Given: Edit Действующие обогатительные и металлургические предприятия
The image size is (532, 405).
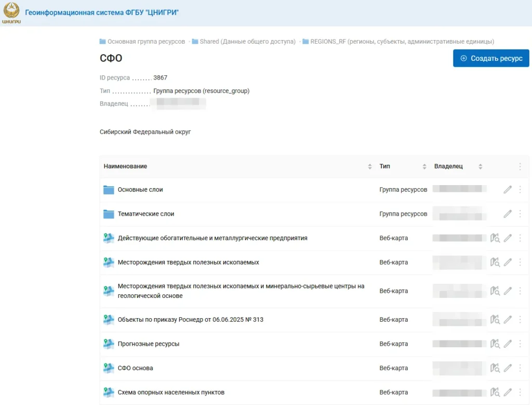Looking at the screenshot, I should pyautogui.click(x=508, y=238).
